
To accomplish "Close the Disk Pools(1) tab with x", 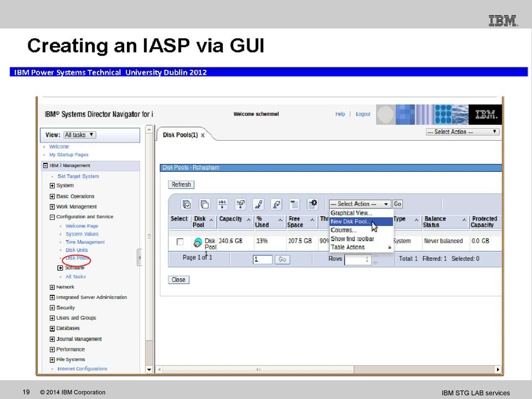I will coord(203,135).
